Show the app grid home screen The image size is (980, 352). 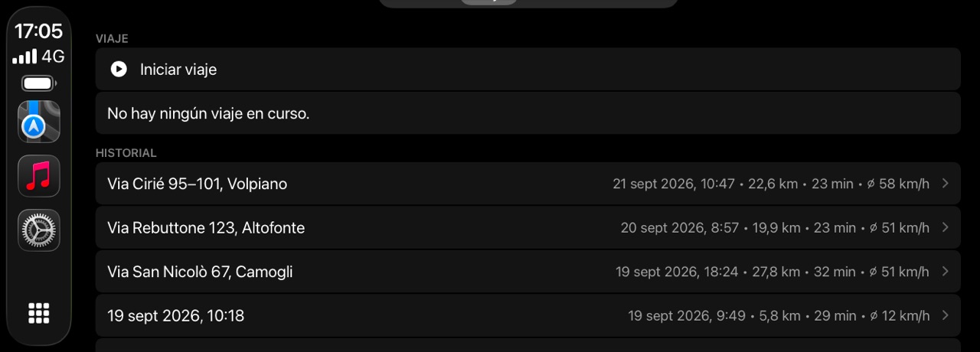pos(39,313)
